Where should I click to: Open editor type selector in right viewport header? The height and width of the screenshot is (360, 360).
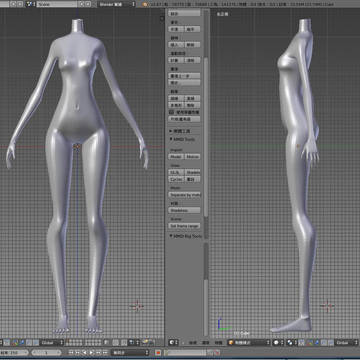pos(174,342)
